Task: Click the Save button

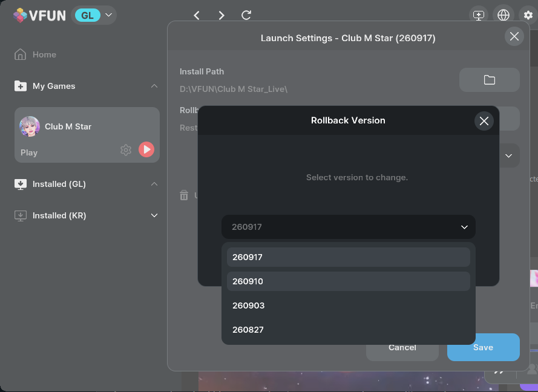Action: coord(483,347)
